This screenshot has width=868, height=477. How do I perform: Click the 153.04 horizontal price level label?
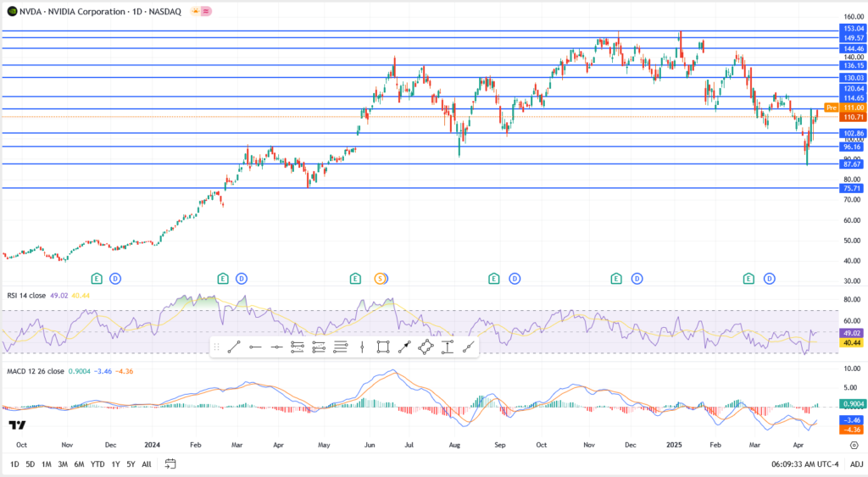click(852, 29)
